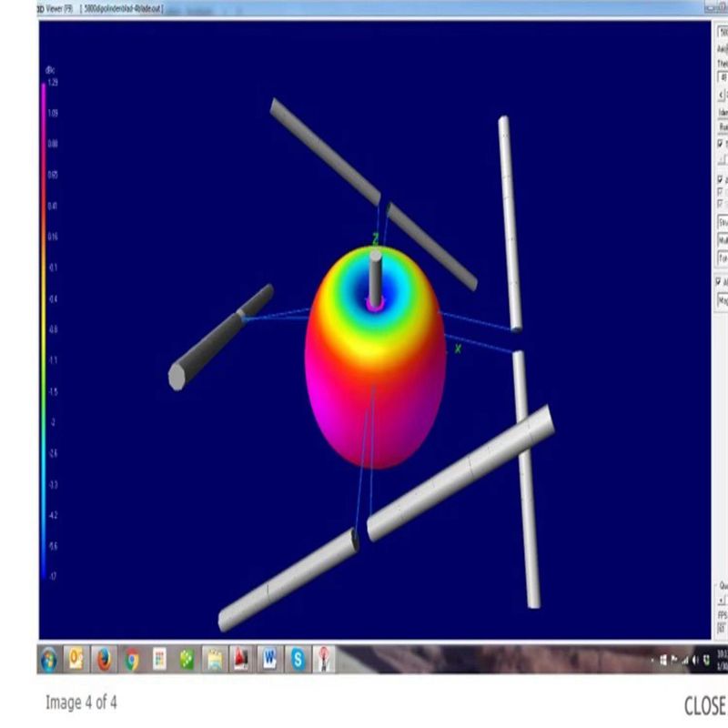The height and width of the screenshot is (728, 728).
Task: Open Google Chrome in taskbar
Action: point(133,658)
